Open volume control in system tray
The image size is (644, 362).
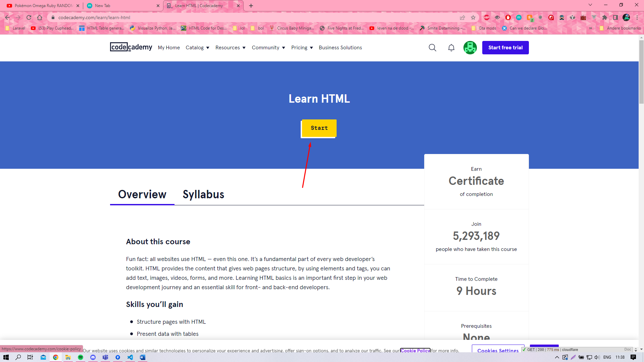click(x=597, y=357)
